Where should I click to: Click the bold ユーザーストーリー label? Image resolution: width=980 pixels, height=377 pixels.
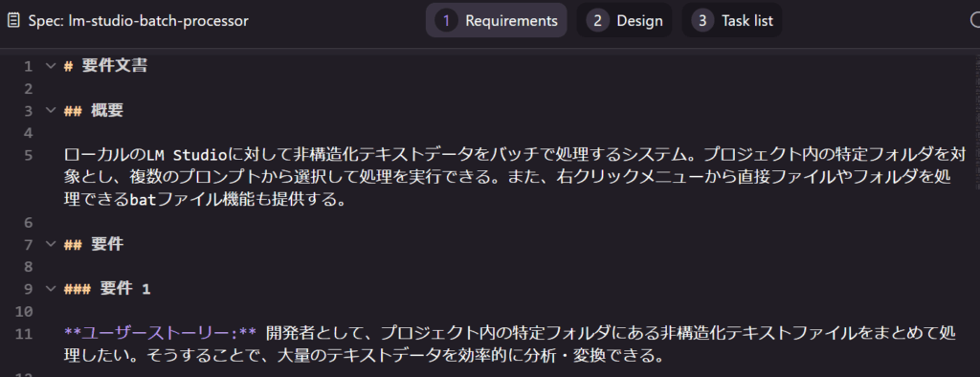tap(161, 333)
